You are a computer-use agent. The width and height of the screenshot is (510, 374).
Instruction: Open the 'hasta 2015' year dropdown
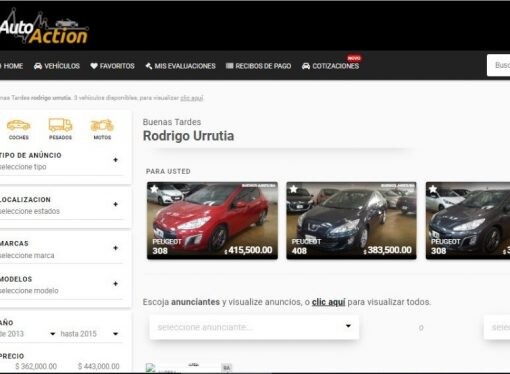point(89,334)
